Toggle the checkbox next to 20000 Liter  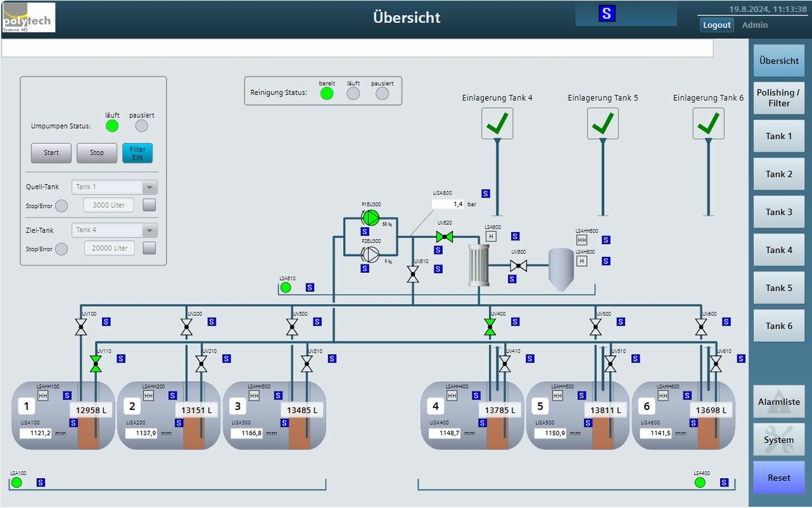[x=149, y=248]
